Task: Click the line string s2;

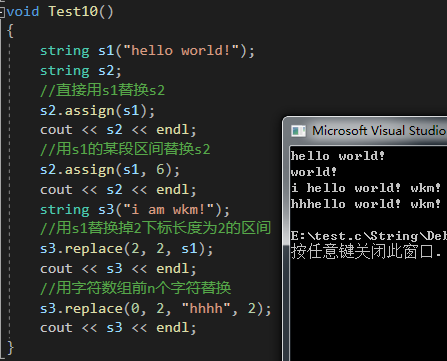Action: click(x=81, y=71)
